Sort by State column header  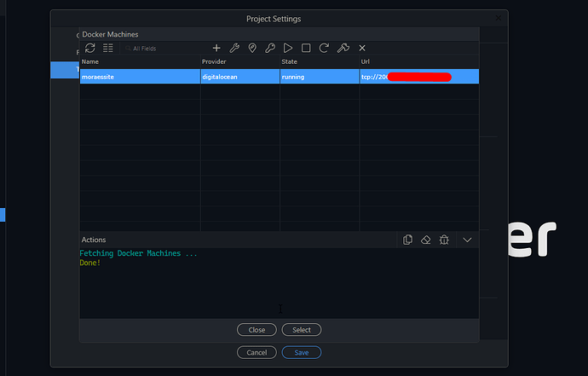pyautogui.click(x=320, y=61)
